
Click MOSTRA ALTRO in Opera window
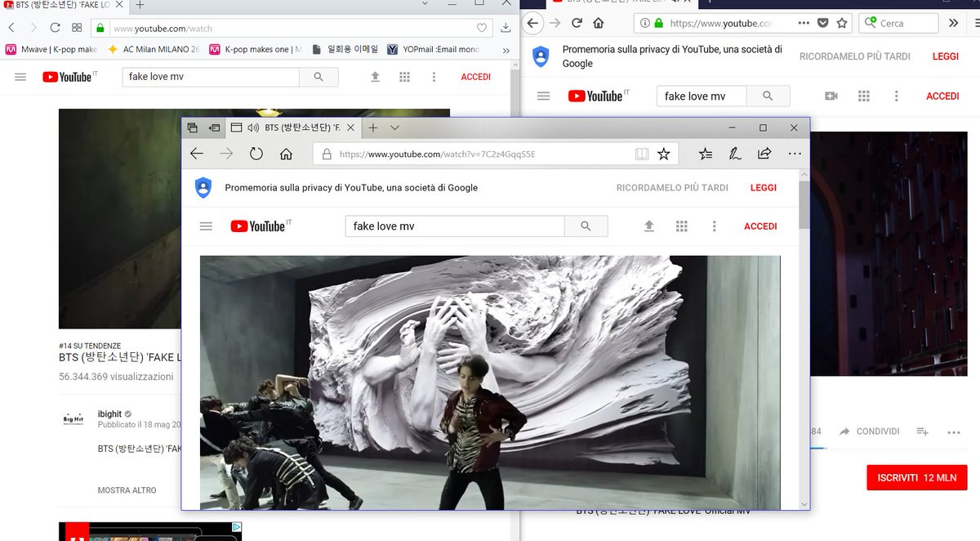[x=127, y=490]
